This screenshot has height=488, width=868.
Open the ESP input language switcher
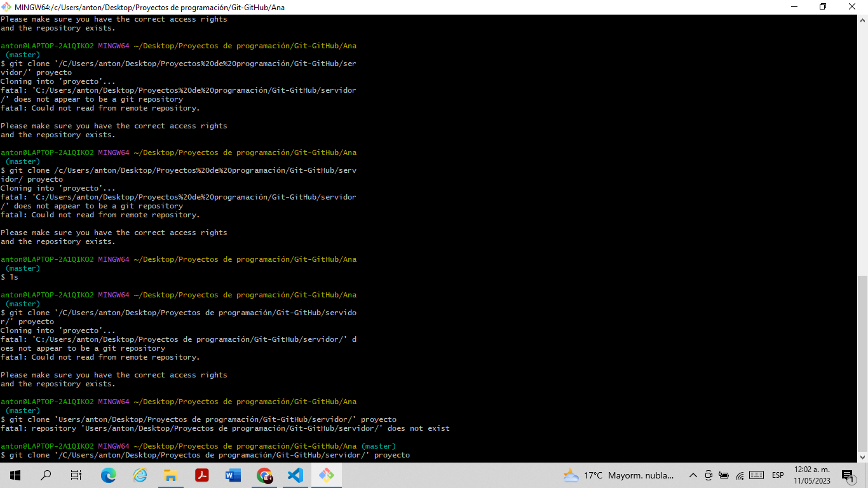click(x=778, y=475)
